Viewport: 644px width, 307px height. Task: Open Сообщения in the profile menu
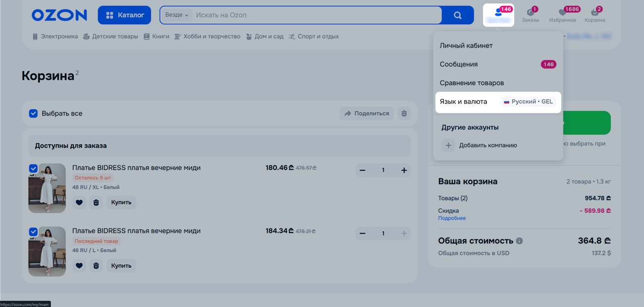459,64
